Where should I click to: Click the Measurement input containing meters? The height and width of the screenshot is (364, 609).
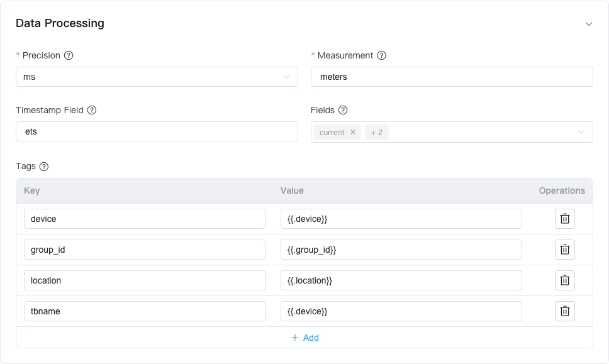coord(452,77)
